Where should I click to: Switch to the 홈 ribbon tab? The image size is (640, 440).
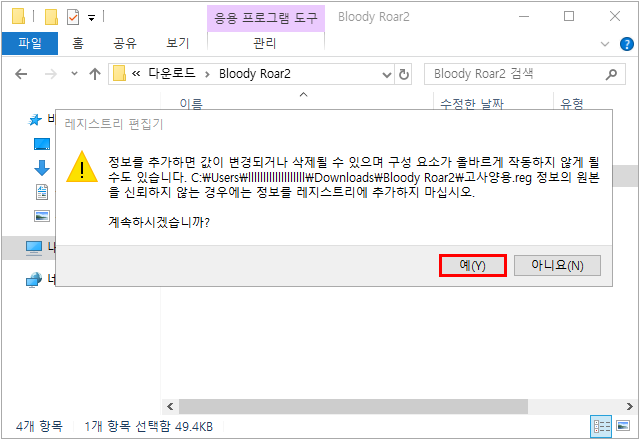click(x=78, y=43)
